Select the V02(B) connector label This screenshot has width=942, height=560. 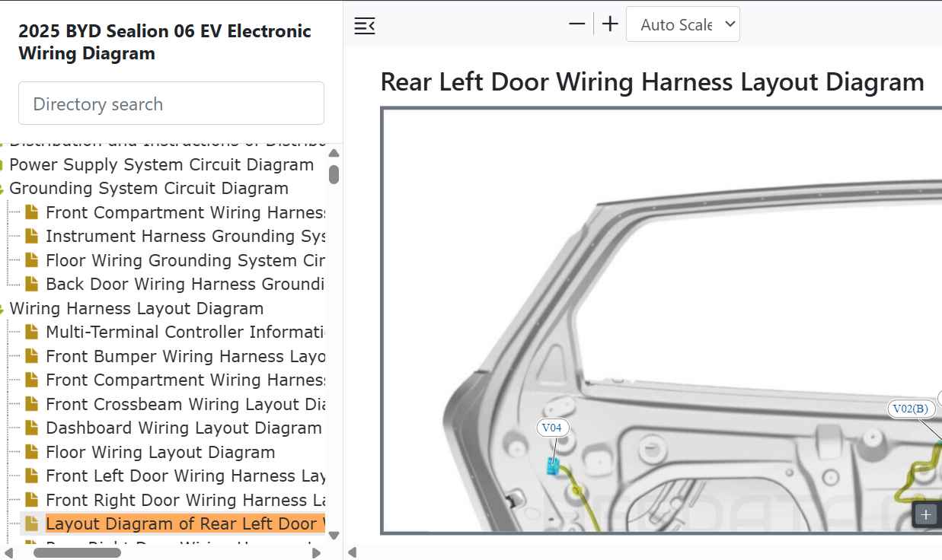pyautogui.click(x=911, y=409)
